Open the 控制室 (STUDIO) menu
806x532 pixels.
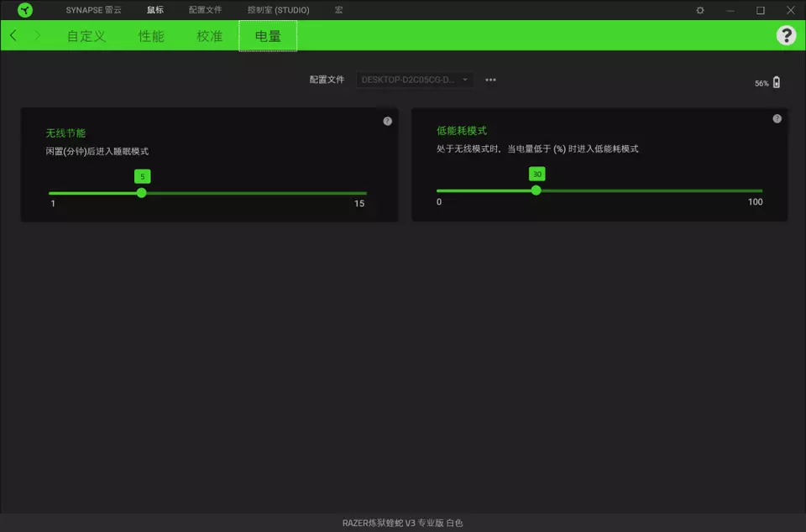pos(278,10)
